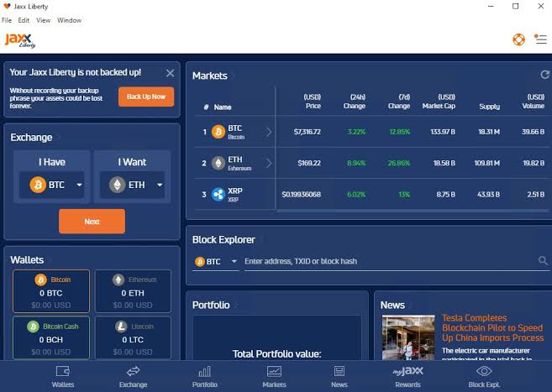Open the hamburger menu icon
The image size is (552, 392).
(540, 39)
